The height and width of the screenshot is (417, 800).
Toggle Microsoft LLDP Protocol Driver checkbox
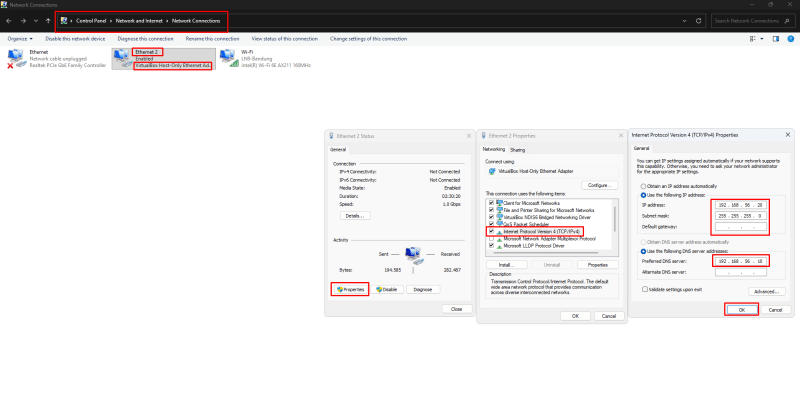tap(491, 246)
